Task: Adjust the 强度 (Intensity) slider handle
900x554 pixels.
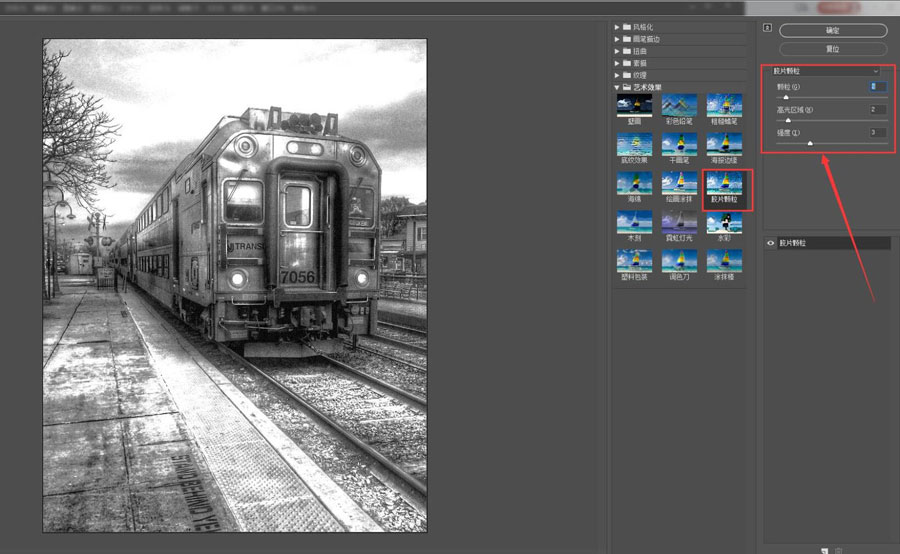Action: [810, 143]
